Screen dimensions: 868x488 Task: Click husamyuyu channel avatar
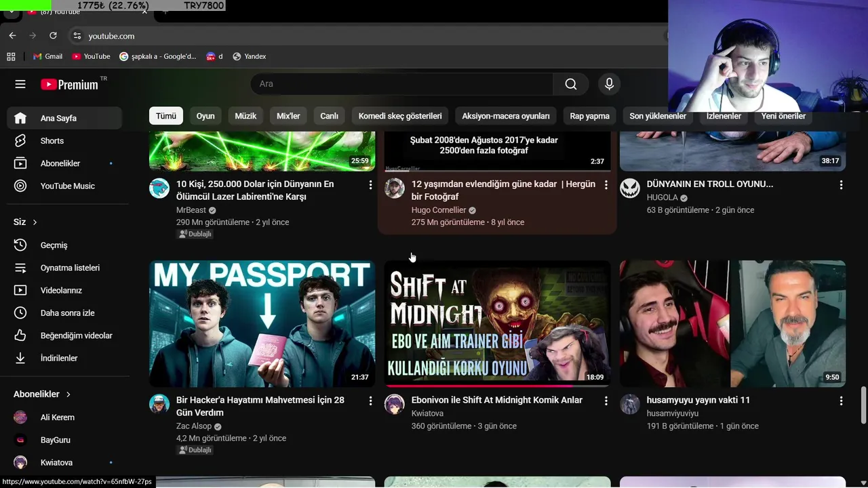coord(630,405)
